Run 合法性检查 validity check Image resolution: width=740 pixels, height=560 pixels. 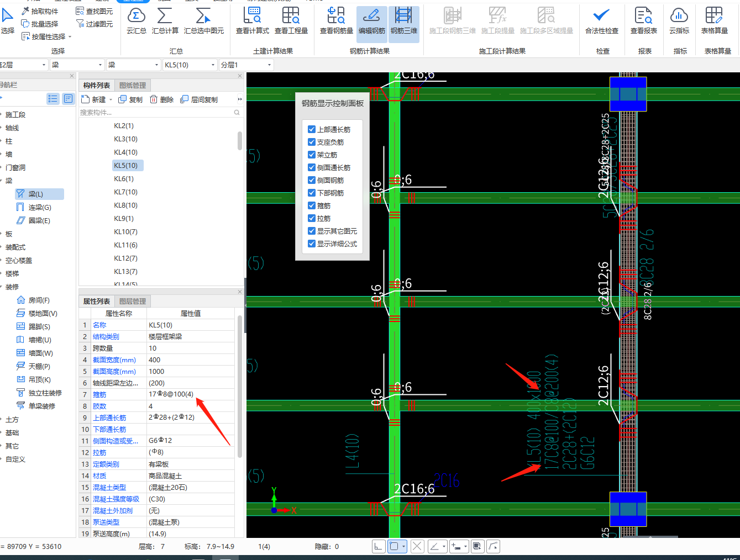(602, 20)
